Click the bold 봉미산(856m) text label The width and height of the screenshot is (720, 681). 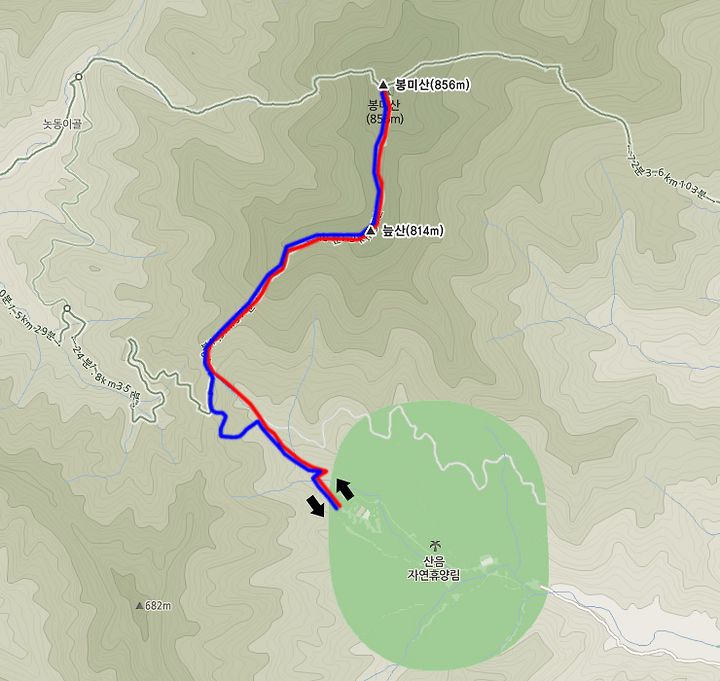432,85
